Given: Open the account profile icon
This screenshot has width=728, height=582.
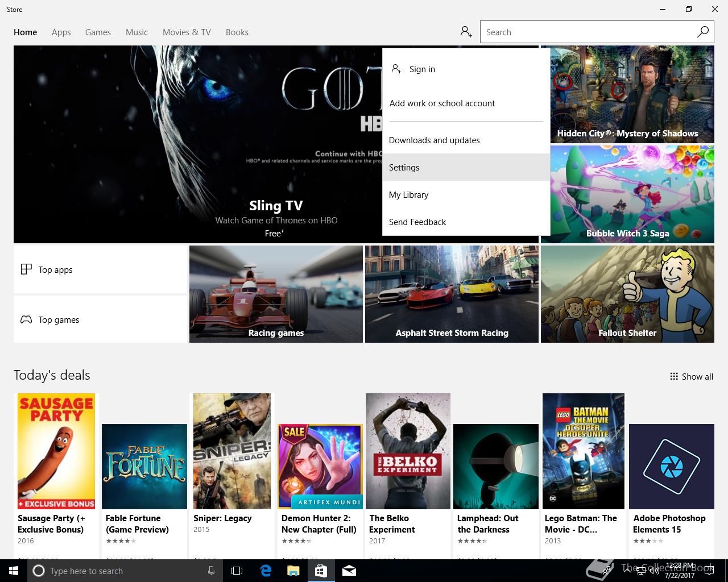Looking at the screenshot, I should pos(466,32).
